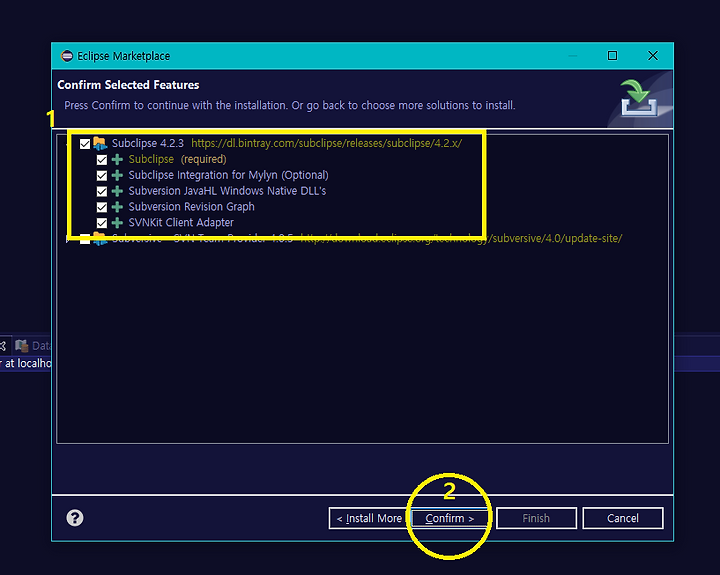The width and height of the screenshot is (720, 575).
Task: Expand the Subversive SVN Team Provider node
Action: point(68,239)
